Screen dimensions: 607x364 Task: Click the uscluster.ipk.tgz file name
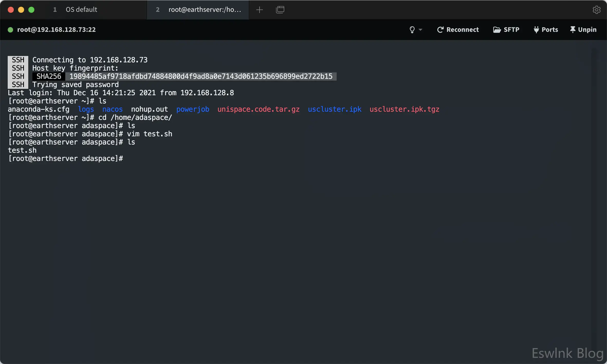[404, 109]
